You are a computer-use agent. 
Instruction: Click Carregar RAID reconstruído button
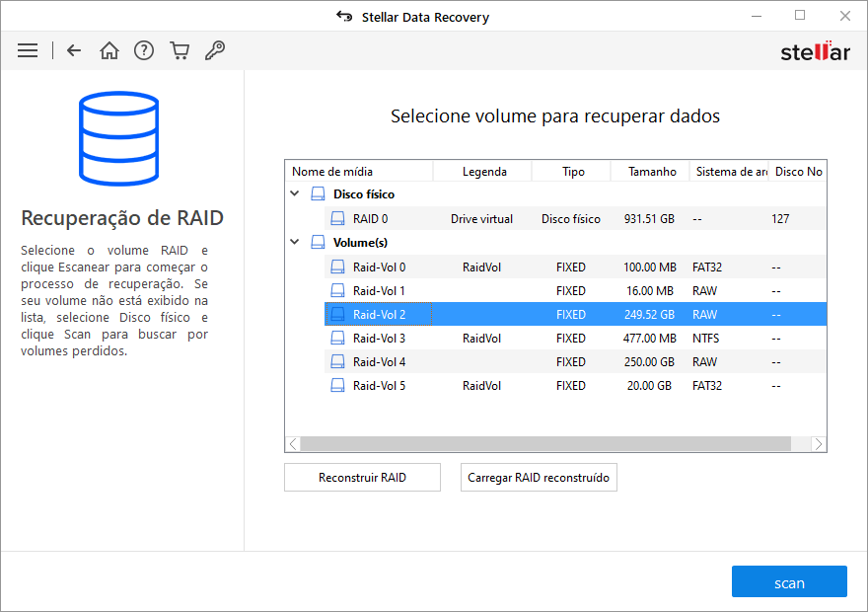[539, 478]
